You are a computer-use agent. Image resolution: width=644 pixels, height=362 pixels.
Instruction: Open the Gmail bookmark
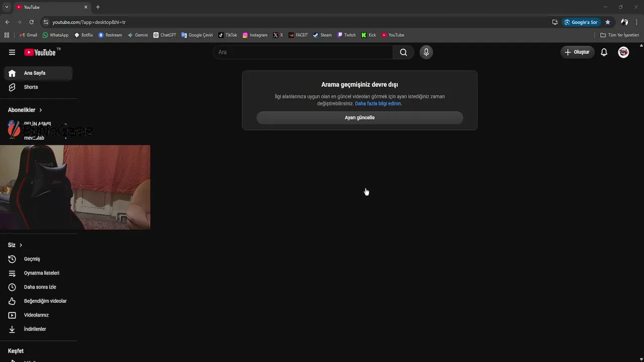point(28,35)
